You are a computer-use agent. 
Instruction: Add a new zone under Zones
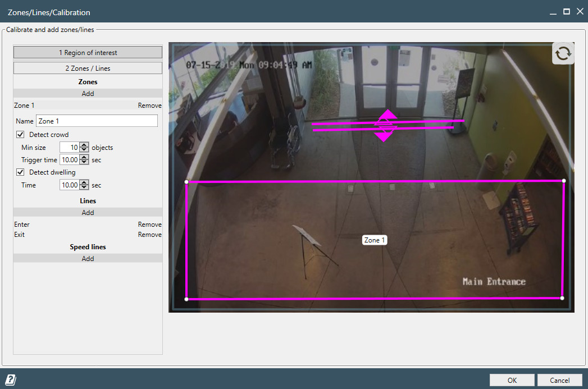pyautogui.click(x=88, y=94)
